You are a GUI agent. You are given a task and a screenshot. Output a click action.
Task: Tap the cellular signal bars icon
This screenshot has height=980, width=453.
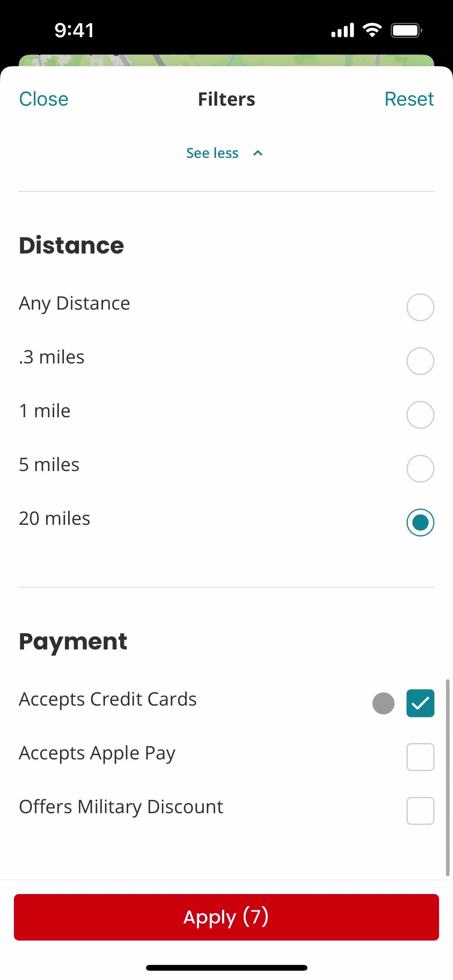[x=343, y=30]
